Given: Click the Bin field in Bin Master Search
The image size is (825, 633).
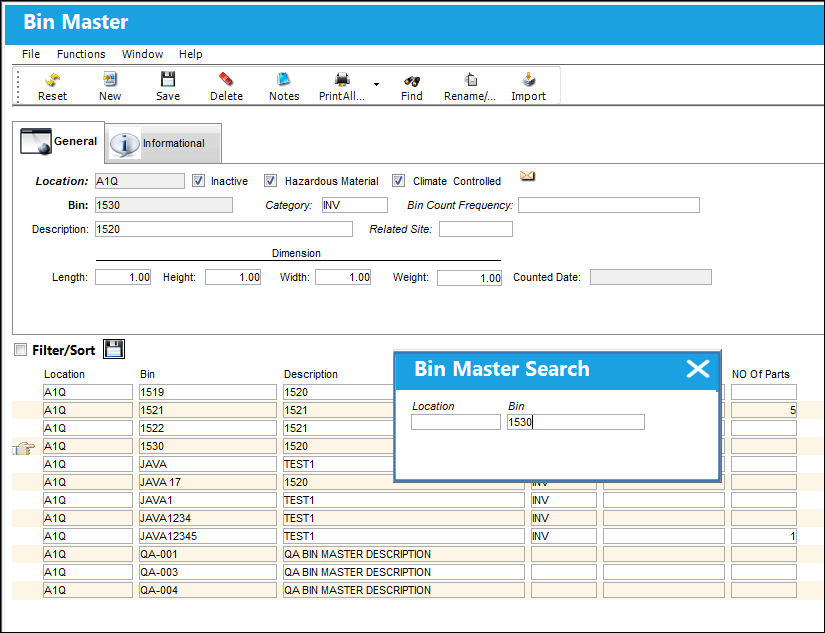Looking at the screenshot, I should pos(576,422).
